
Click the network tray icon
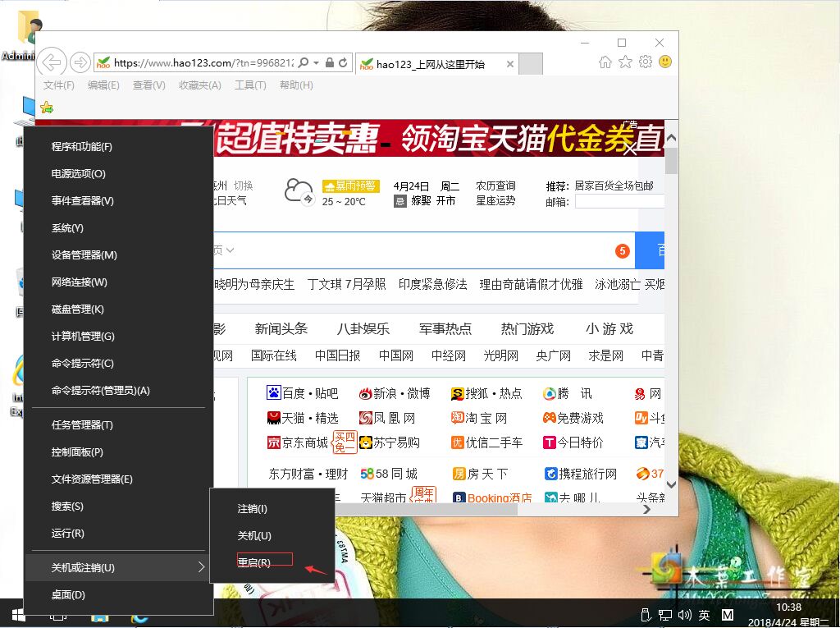664,615
